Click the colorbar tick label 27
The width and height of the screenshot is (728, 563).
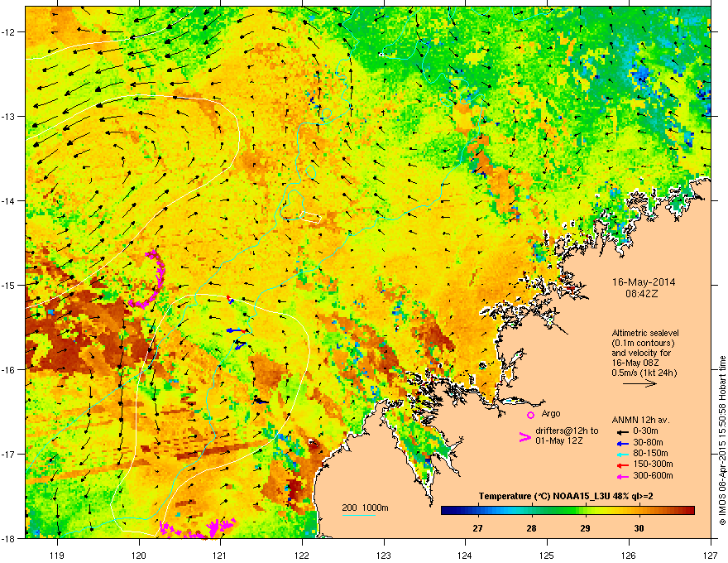[478, 528]
